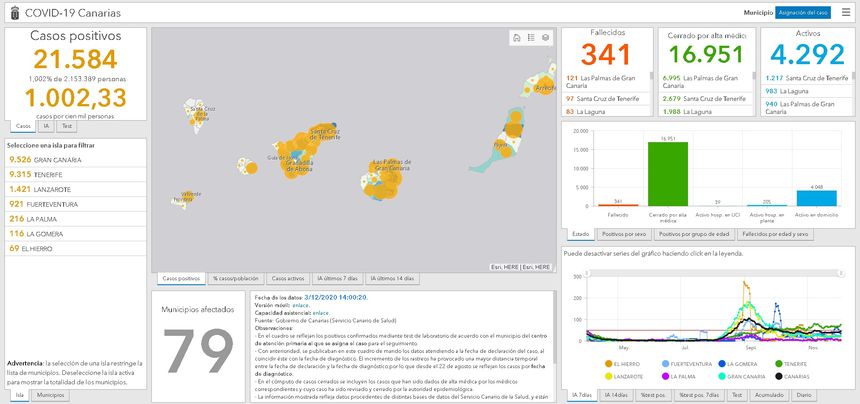Toggle LA GOMERA legend marker
The image size is (860, 404).
click(722, 363)
